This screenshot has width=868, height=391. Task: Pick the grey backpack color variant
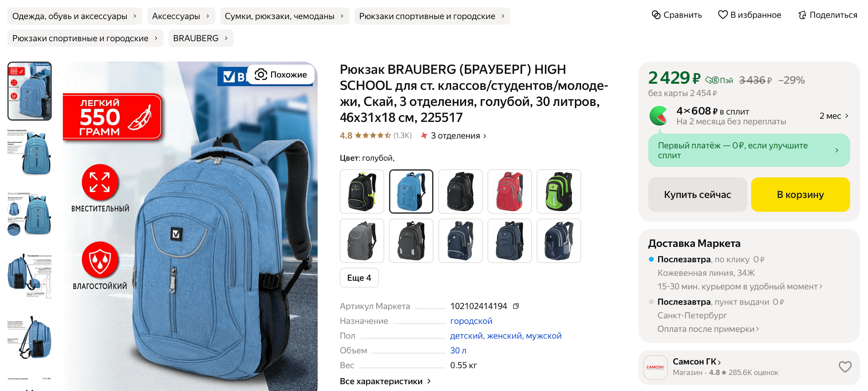point(362,241)
